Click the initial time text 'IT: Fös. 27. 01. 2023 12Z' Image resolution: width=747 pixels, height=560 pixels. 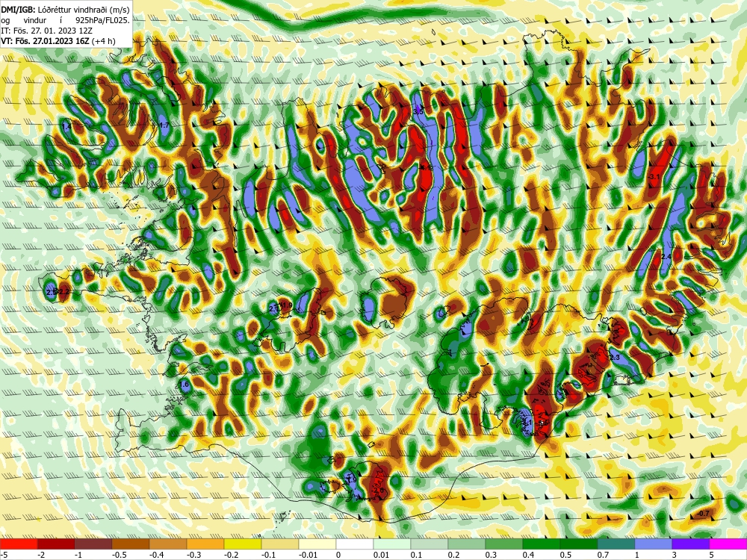[46, 31]
